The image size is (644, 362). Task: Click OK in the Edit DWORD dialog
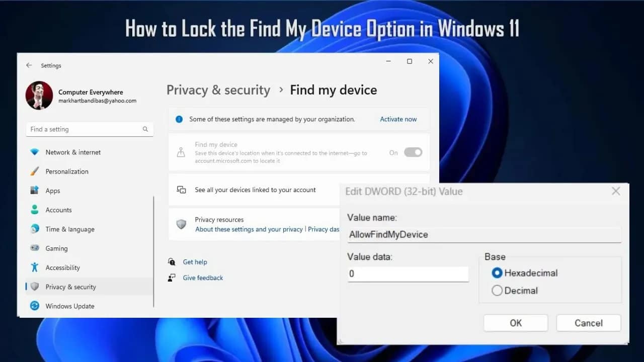(515, 323)
